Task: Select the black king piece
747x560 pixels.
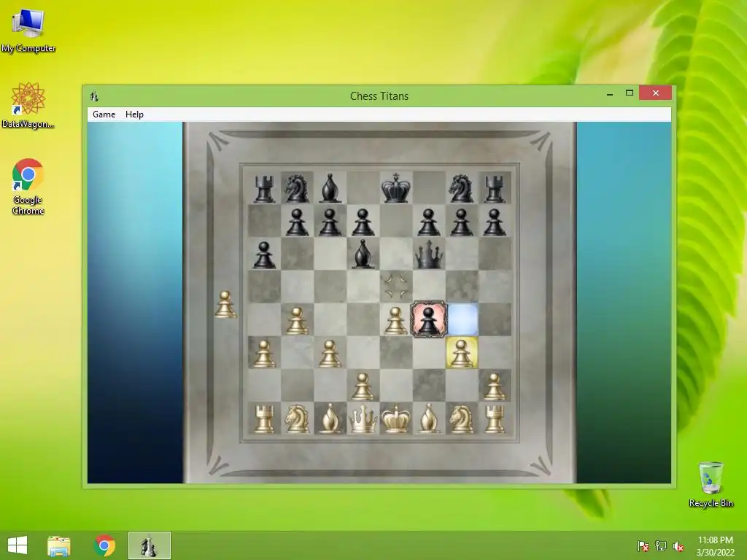Action: 395,188
